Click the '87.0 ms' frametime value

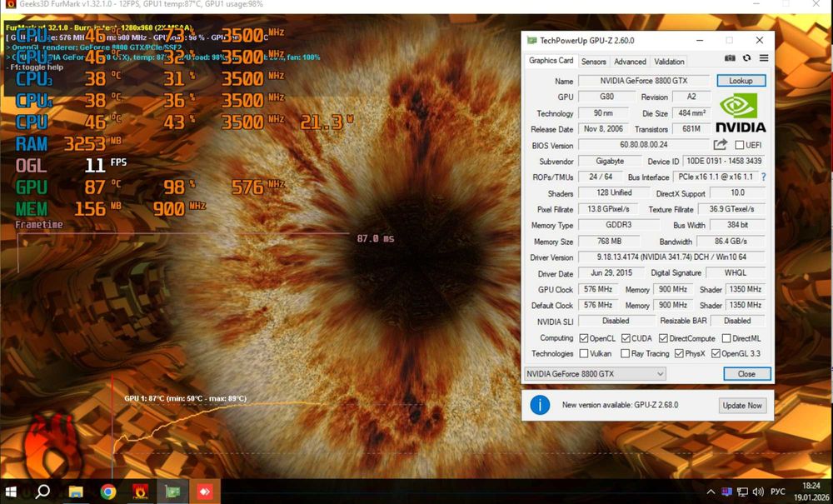(x=376, y=239)
